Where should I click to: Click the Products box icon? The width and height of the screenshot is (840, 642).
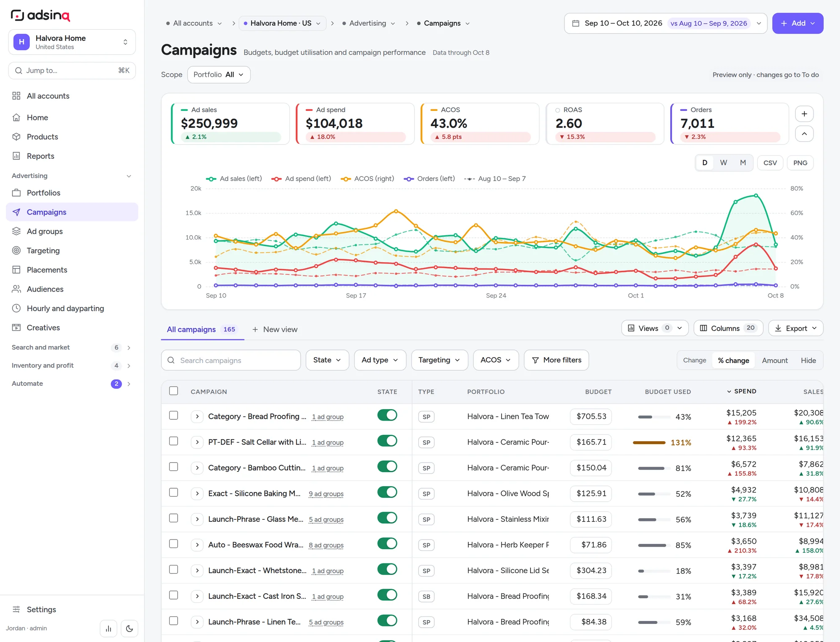point(16,137)
